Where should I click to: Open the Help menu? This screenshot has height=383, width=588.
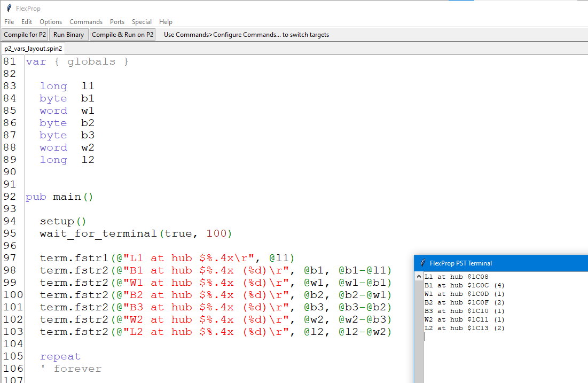(x=166, y=22)
